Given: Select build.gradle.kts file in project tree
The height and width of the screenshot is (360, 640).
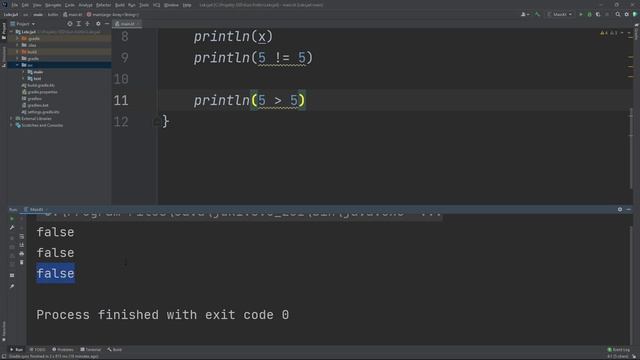Looking at the screenshot, I should 38,85.
